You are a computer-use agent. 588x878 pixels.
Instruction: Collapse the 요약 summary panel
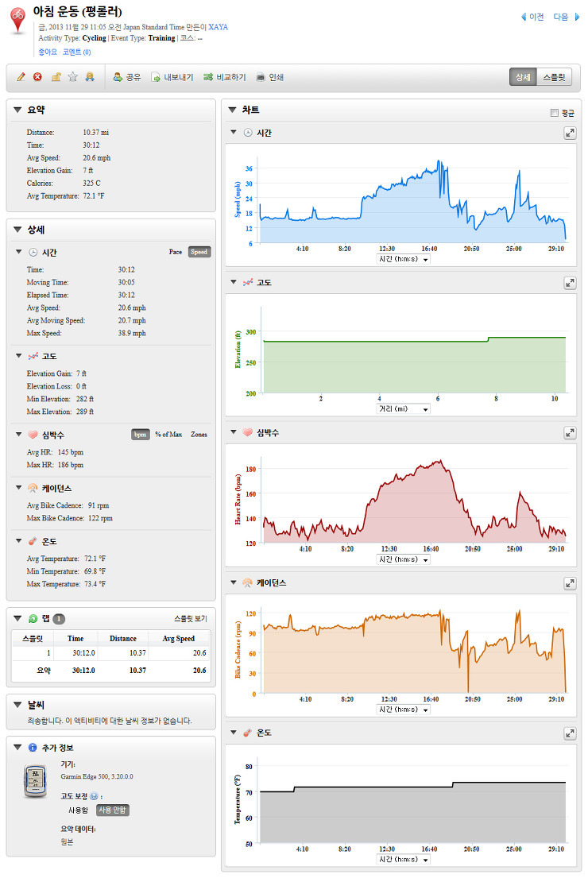(17, 110)
